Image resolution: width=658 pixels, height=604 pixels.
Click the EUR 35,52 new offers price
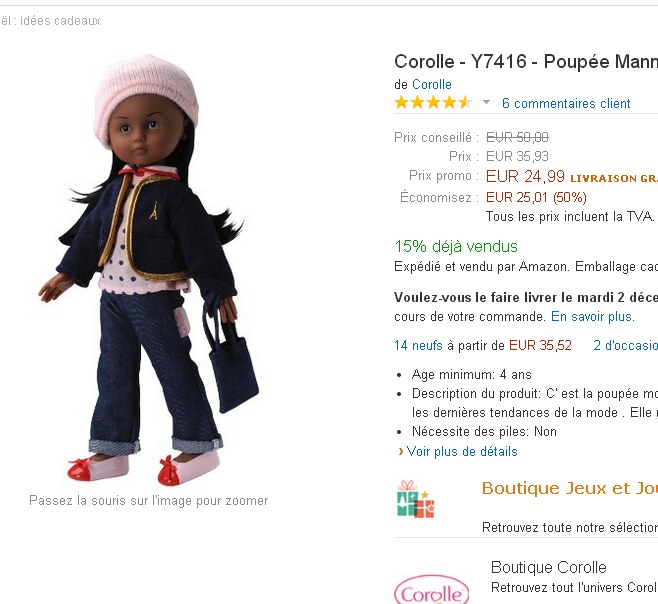point(540,346)
